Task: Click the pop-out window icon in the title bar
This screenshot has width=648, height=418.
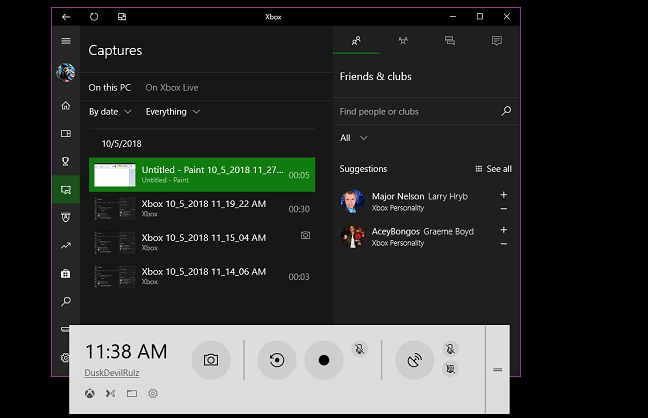Action: (x=122, y=17)
